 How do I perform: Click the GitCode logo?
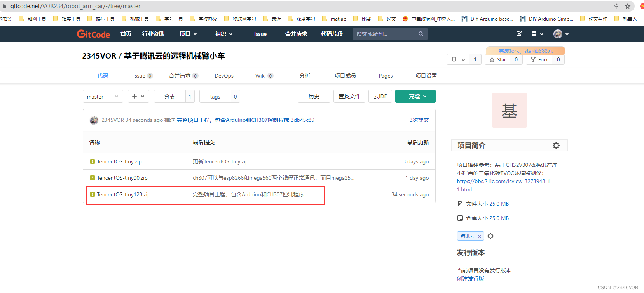click(x=93, y=34)
